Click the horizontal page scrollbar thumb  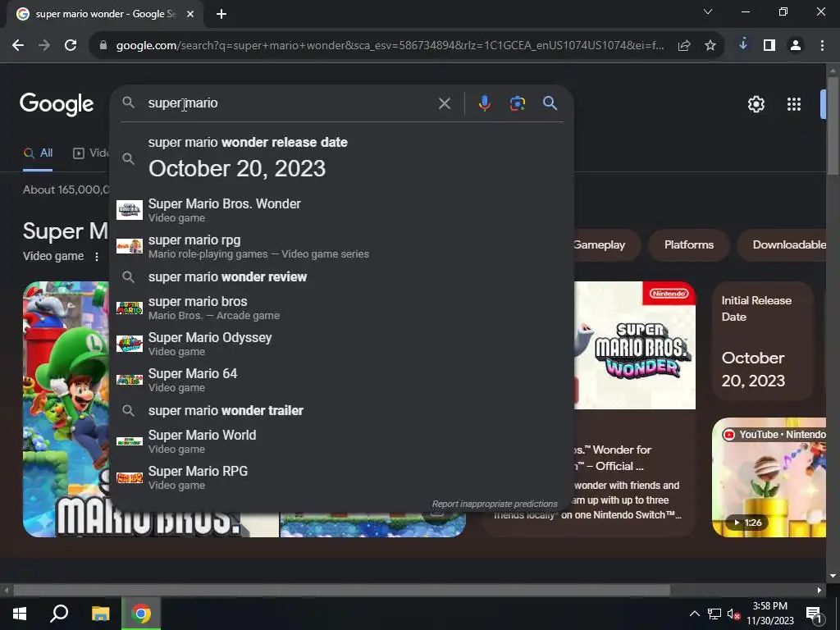coord(341,591)
